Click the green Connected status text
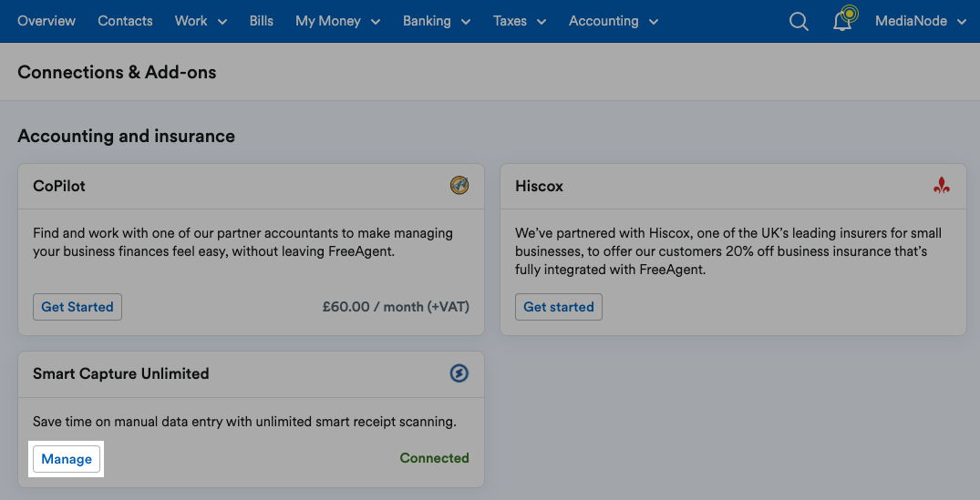 [434, 457]
